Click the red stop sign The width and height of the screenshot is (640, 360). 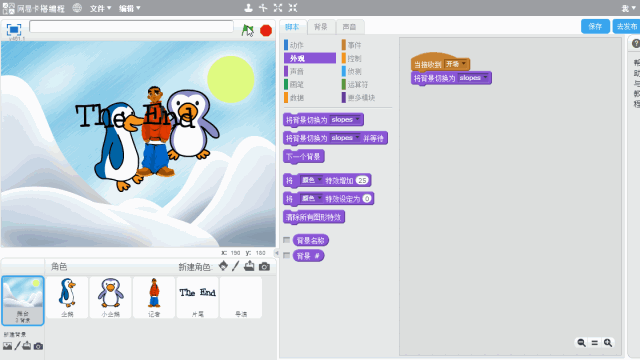(x=266, y=30)
